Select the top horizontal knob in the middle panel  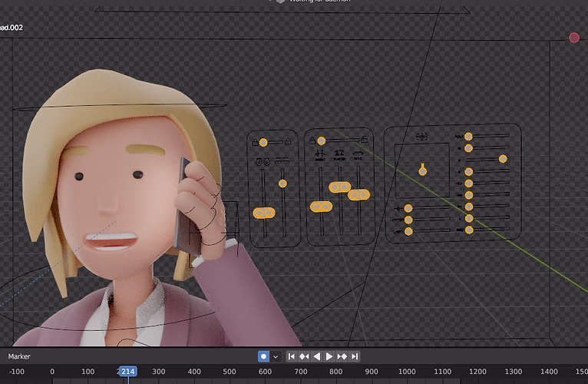pyautogui.click(x=322, y=141)
